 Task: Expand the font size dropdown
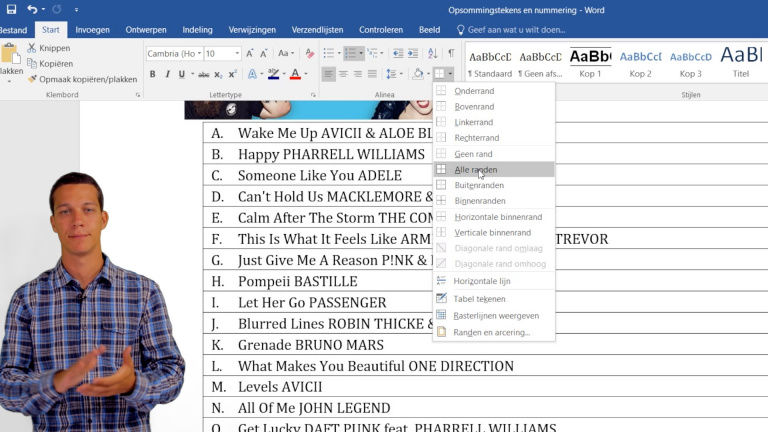pos(237,54)
